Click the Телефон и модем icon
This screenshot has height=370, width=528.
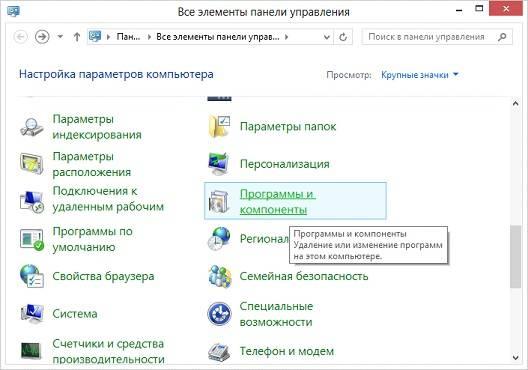220,352
